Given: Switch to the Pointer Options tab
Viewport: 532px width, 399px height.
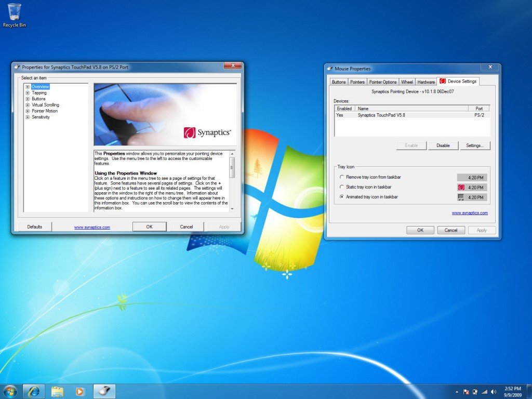Looking at the screenshot, I should point(383,82).
